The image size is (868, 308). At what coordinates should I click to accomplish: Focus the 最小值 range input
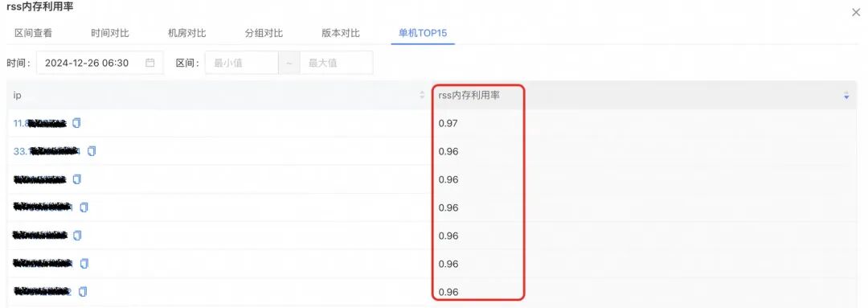pyautogui.click(x=242, y=64)
